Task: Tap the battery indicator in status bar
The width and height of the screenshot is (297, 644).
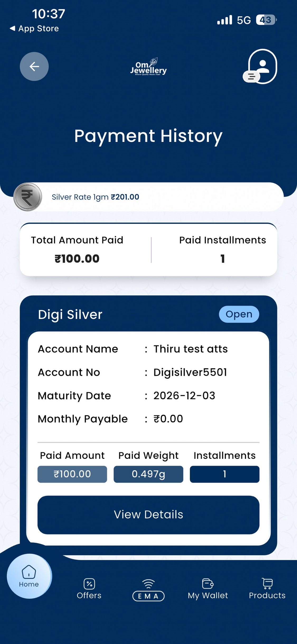Action: 266,20
